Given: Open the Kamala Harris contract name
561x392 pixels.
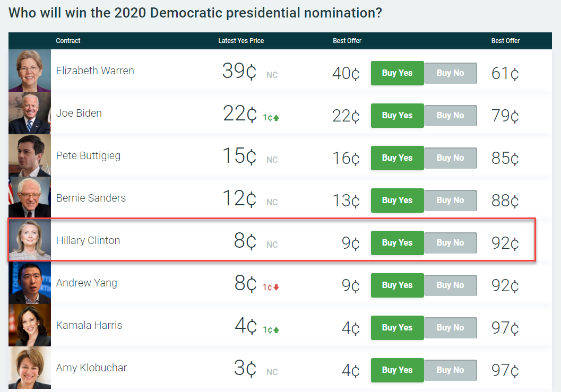Looking at the screenshot, I should pos(89,325).
